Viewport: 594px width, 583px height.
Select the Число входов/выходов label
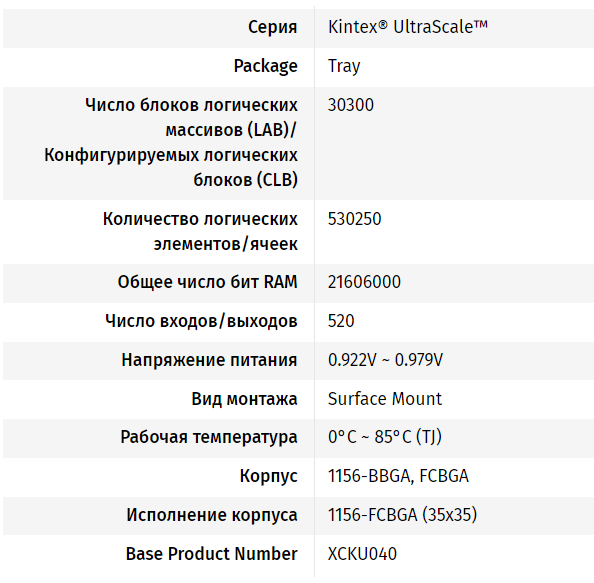[201, 321]
